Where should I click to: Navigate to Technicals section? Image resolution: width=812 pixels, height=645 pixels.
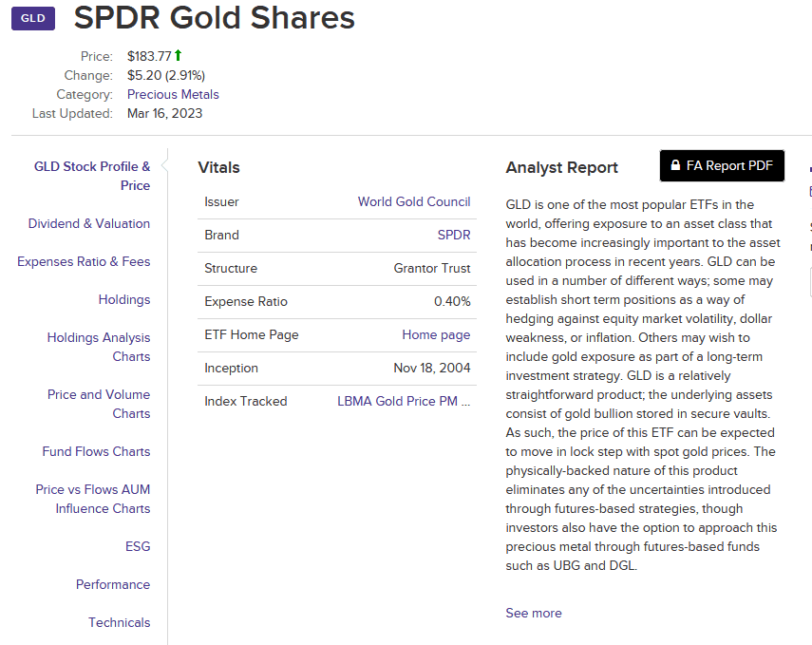(119, 622)
